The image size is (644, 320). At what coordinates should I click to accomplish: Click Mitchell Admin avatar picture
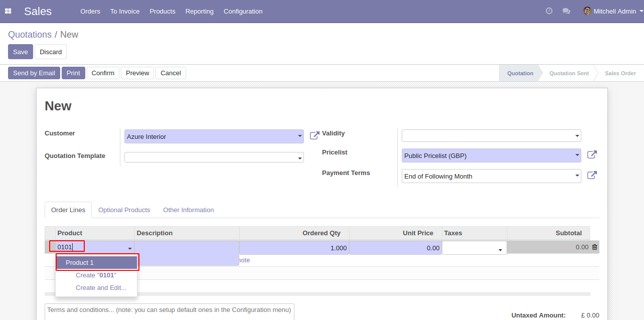[x=587, y=11]
